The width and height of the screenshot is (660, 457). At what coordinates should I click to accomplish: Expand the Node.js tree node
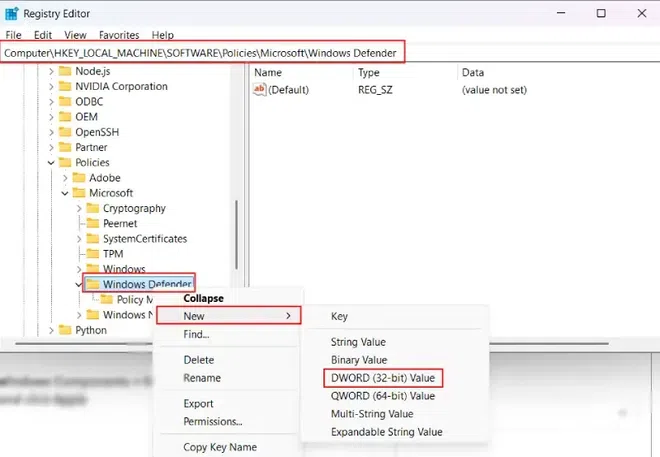click(x=51, y=71)
